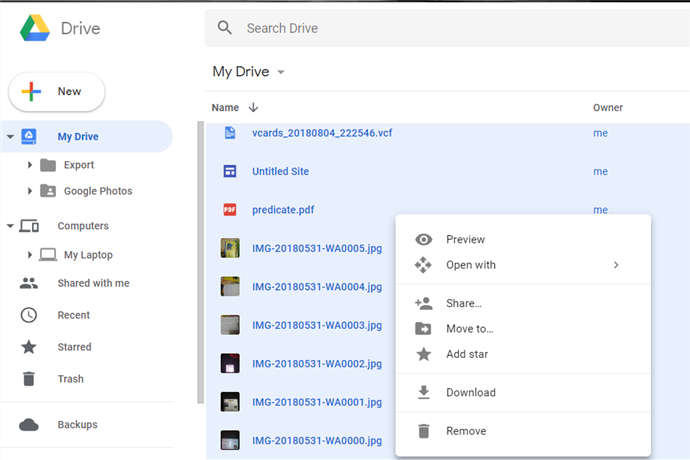This screenshot has height=460, width=690.
Task: Click the New button
Action: (x=57, y=92)
